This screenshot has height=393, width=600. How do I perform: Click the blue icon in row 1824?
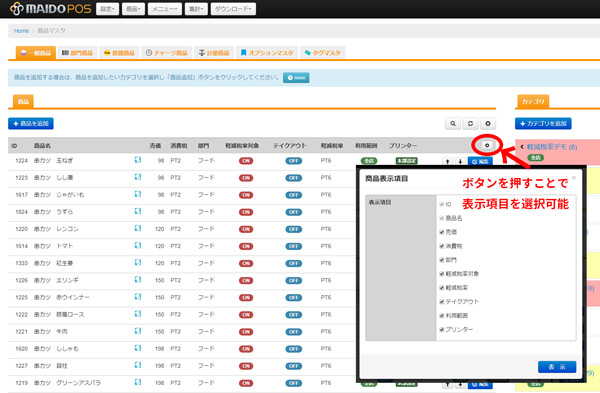click(x=138, y=211)
